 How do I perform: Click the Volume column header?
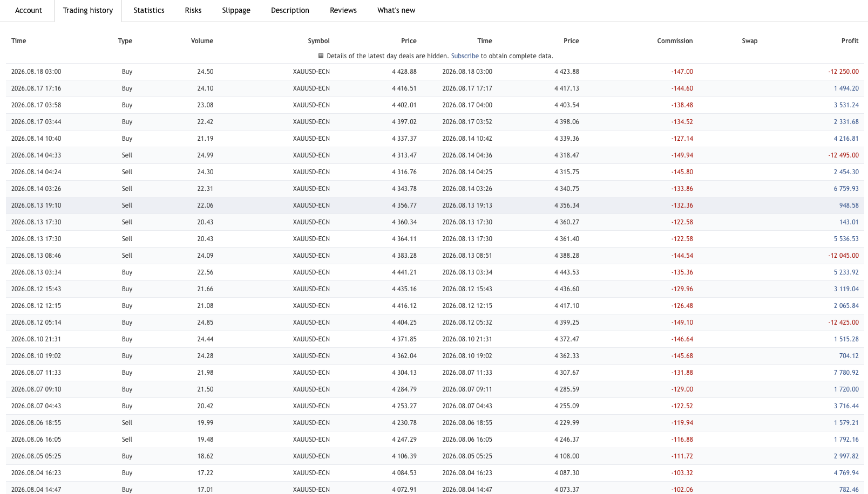[x=202, y=41]
